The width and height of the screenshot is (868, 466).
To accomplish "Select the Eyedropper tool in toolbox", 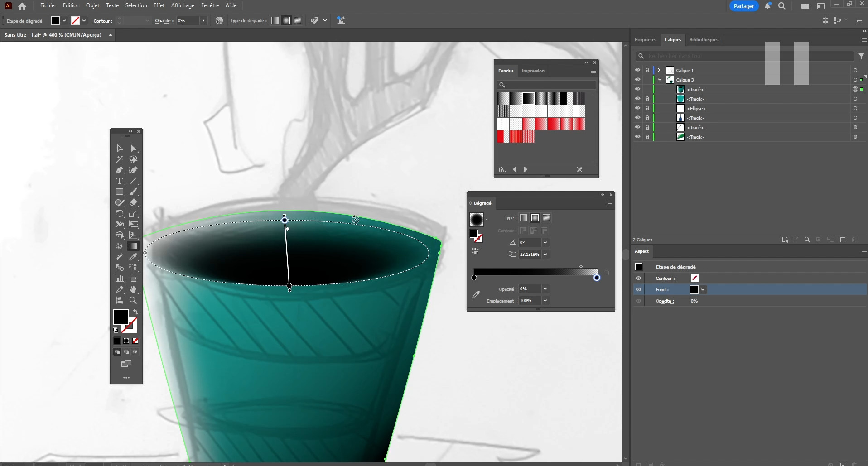I will click(x=133, y=257).
